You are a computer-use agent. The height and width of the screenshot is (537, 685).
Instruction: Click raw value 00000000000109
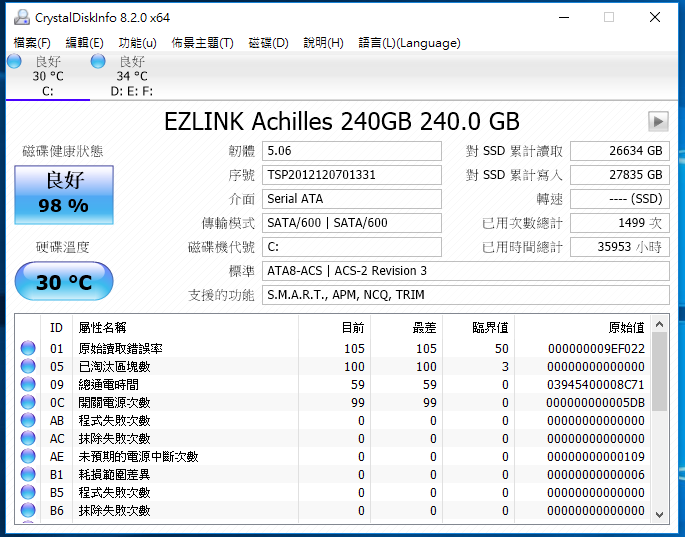[x=596, y=457]
